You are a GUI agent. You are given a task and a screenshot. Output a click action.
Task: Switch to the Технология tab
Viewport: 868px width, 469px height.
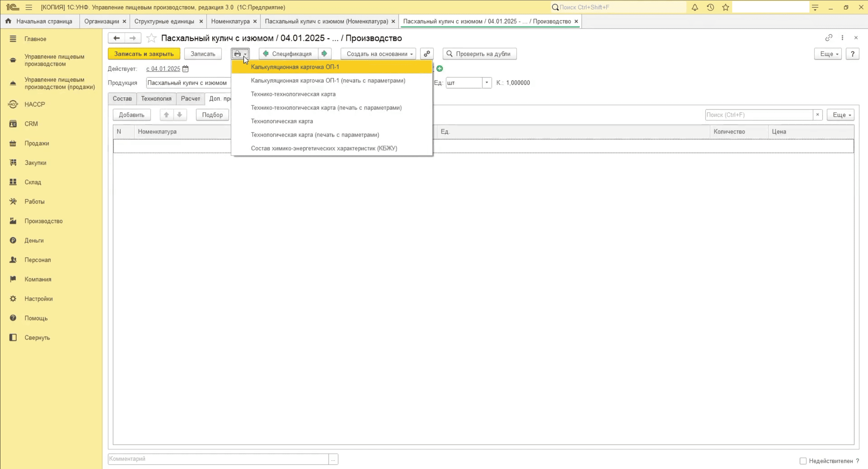pos(156,99)
